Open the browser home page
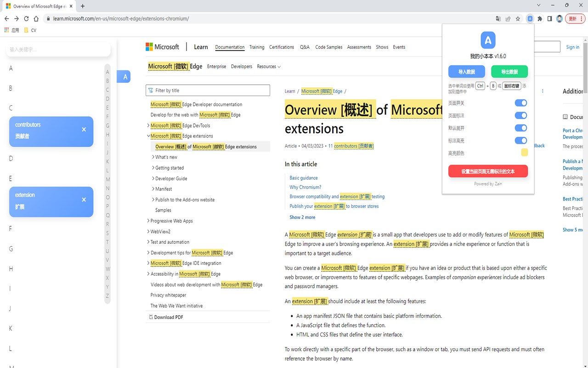The width and height of the screenshot is (588, 368). [x=36, y=19]
